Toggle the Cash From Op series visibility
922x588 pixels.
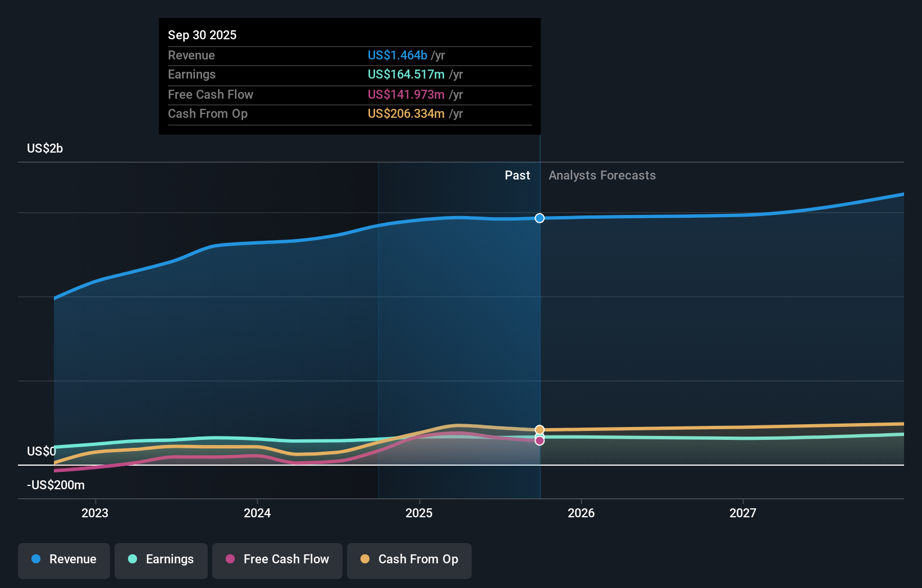point(409,560)
